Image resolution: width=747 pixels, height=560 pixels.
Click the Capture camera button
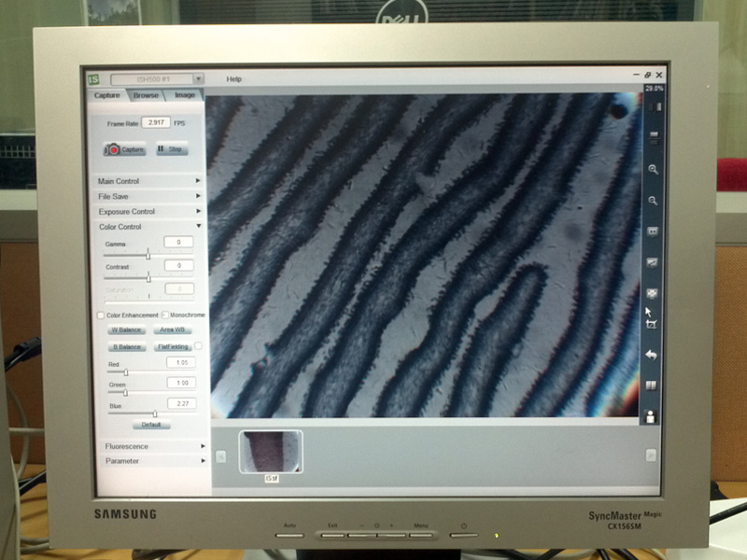[x=124, y=149]
